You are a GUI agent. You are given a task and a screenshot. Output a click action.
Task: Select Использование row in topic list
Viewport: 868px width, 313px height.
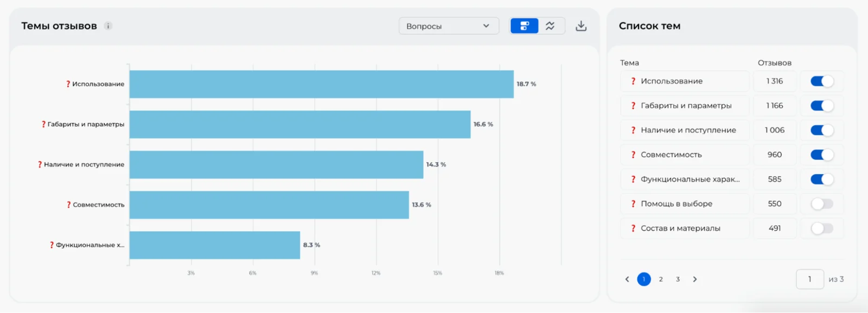pos(685,81)
